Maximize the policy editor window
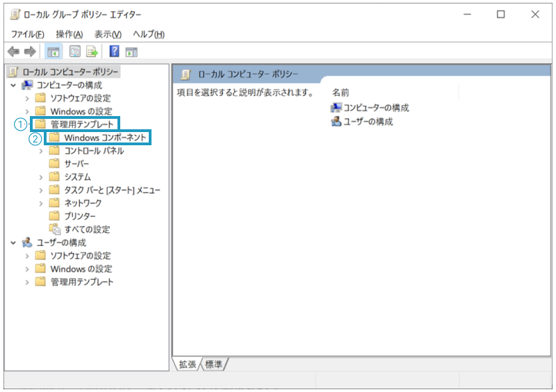Image resolution: width=556 pixels, height=392 pixels. click(500, 15)
